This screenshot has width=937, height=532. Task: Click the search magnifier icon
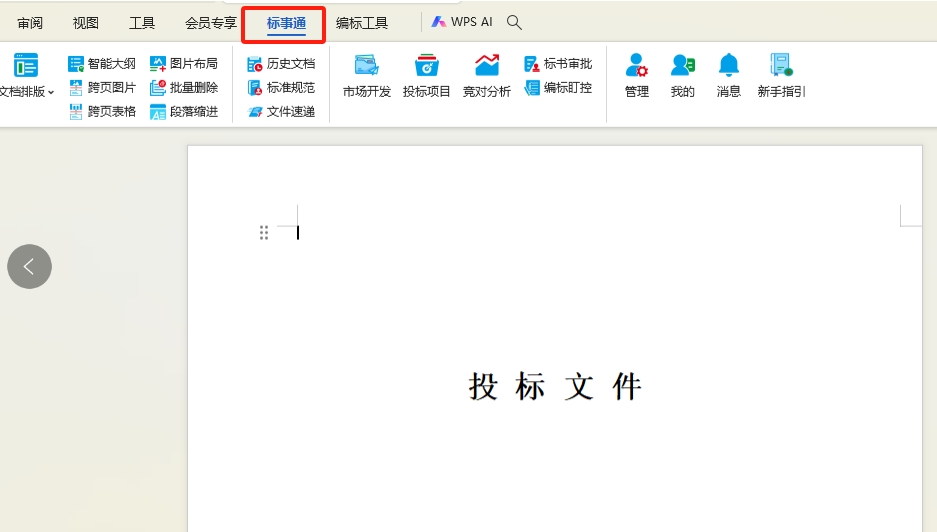coord(514,22)
